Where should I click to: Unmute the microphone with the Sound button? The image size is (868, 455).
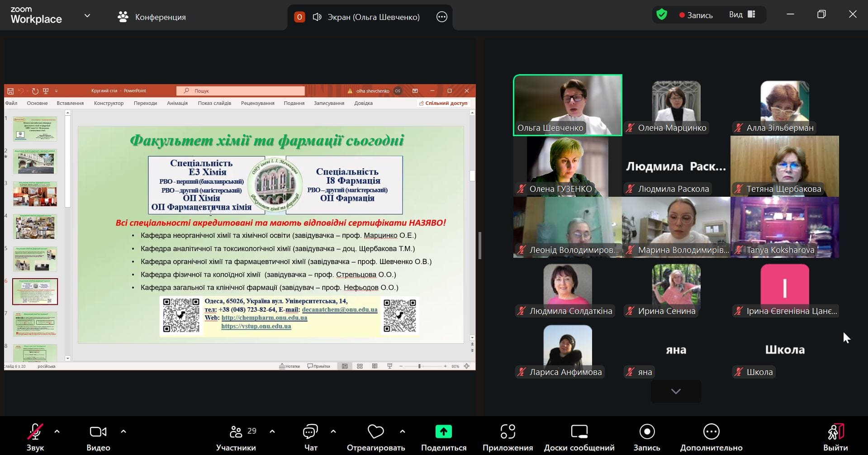[x=35, y=432]
